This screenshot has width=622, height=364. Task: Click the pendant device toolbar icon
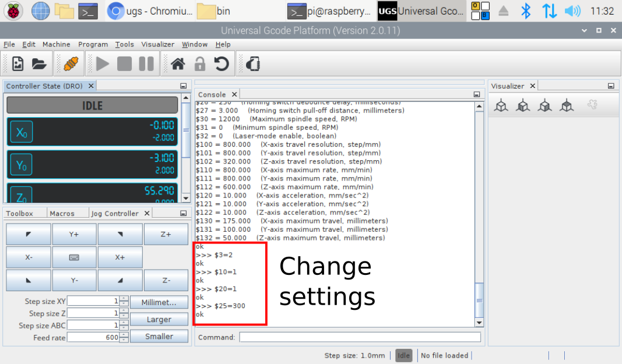pyautogui.click(x=253, y=64)
